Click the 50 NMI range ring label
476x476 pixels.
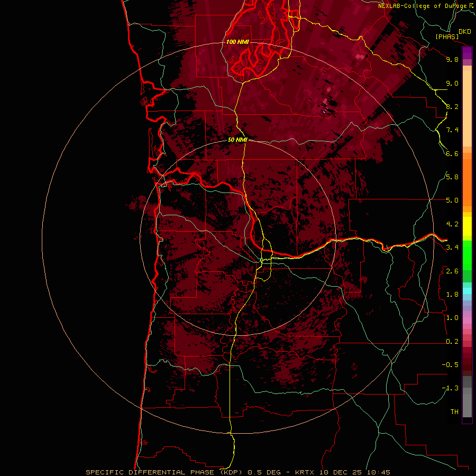(237, 140)
